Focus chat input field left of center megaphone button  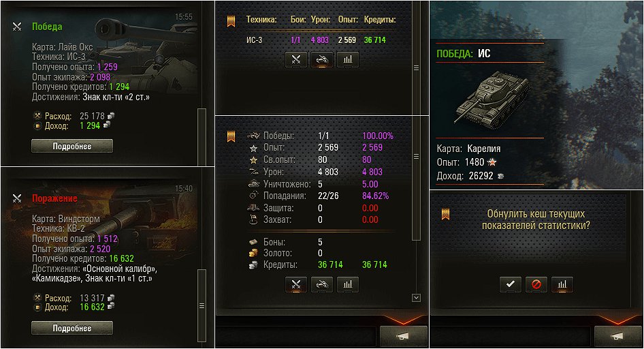click(x=296, y=336)
